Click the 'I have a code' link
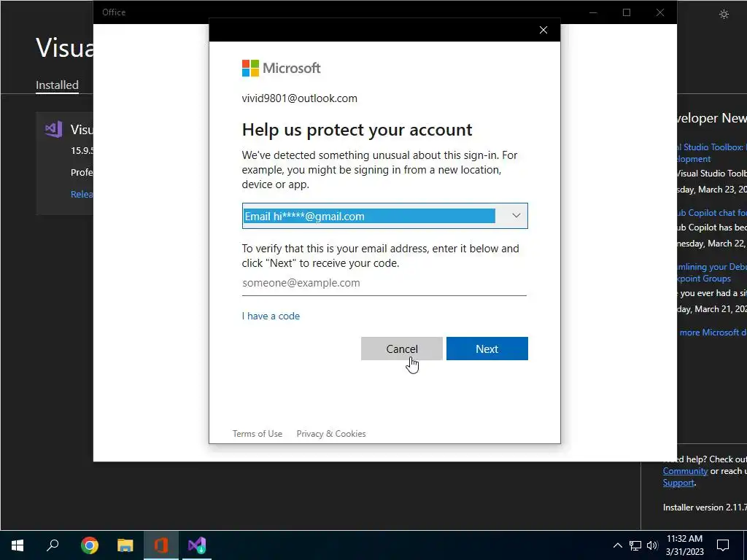The height and width of the screenshot is (560, 747). pos(271,316)
